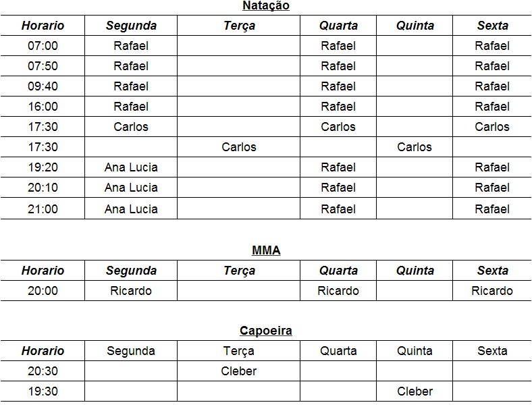Click Ricardo in MMA Quarta column
Viewport: 532px width, 409px height.
338,291
